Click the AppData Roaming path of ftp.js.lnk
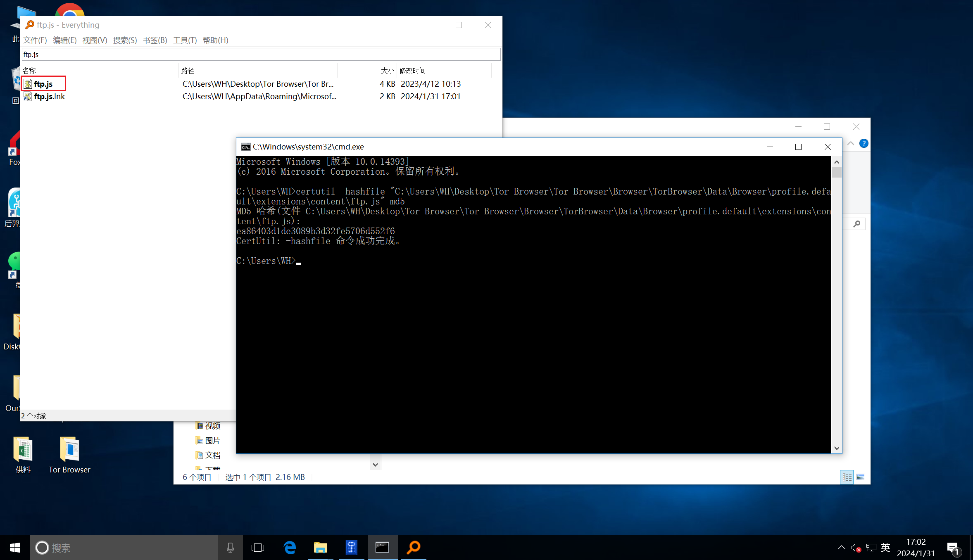 [x=259, y=96]
